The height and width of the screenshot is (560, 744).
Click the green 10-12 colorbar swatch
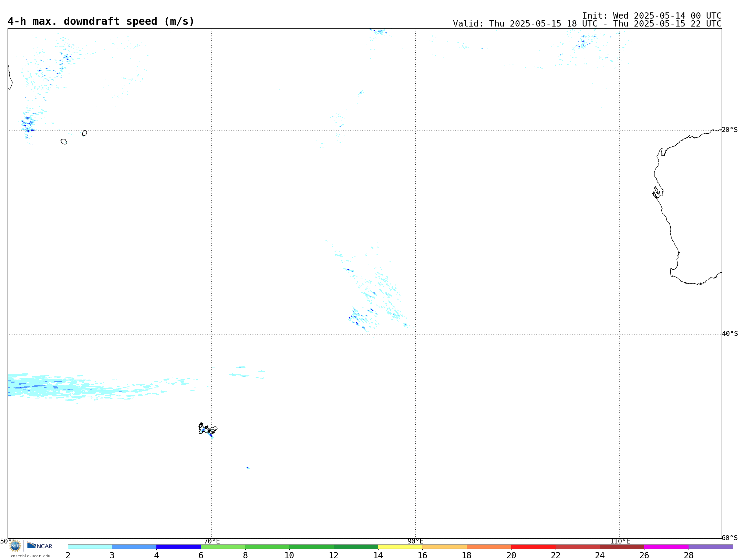click(311, 547)
